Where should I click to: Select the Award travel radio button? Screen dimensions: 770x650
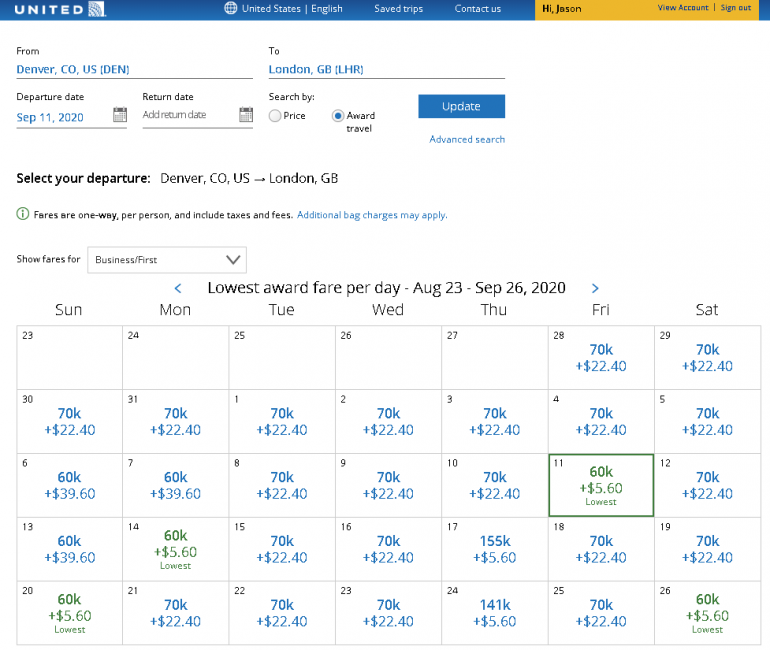click(x=338, y=116)
